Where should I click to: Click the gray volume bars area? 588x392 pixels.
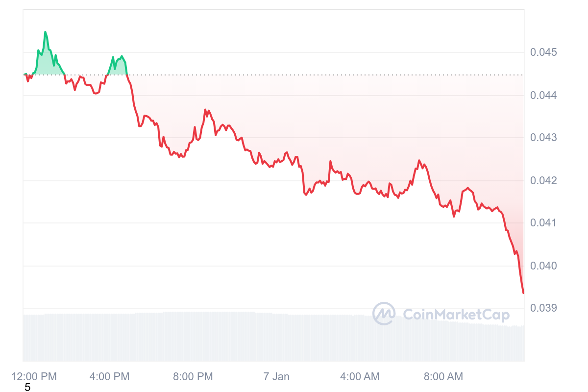point(274,337)
